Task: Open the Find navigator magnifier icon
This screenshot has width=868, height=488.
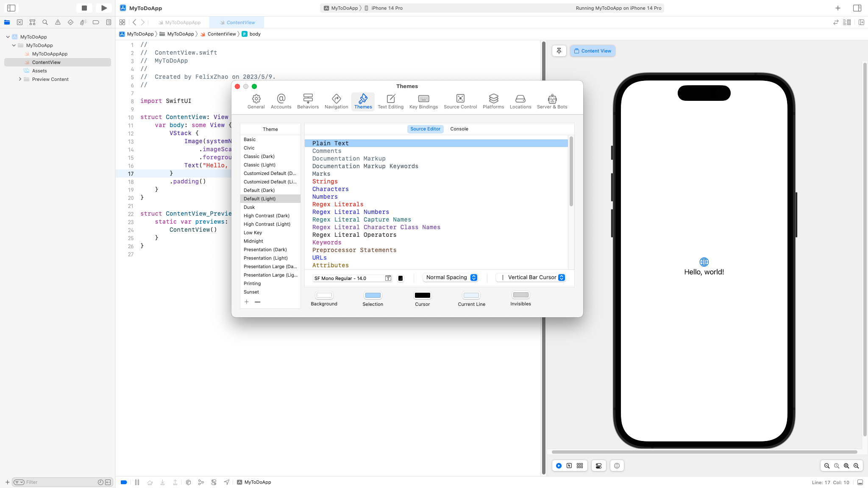Action: tap(45, 22)
